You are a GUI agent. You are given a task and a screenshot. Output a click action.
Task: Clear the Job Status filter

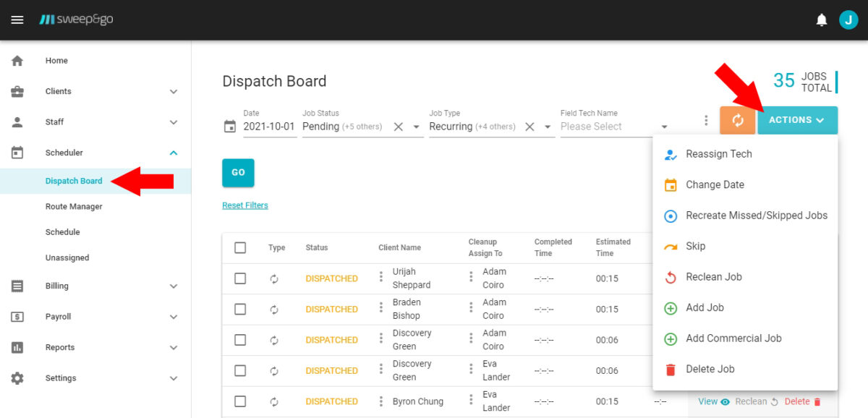pos(398,127)
